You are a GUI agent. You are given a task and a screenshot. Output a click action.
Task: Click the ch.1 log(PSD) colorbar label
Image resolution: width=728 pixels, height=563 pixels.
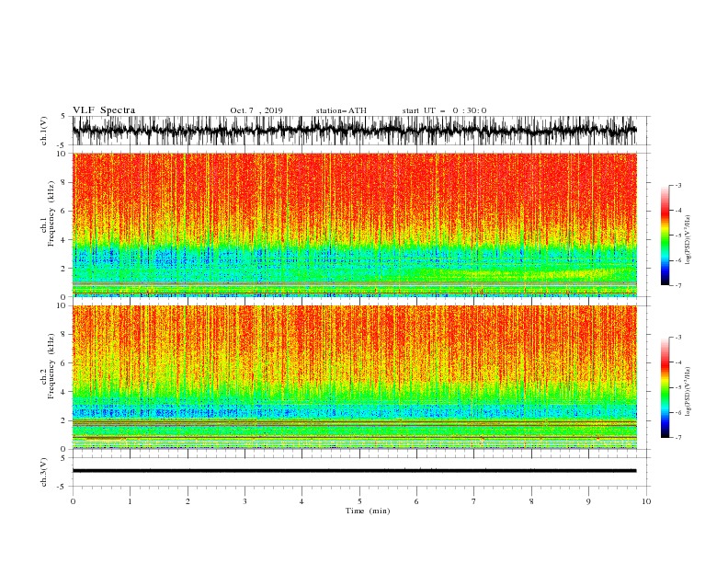688,240
